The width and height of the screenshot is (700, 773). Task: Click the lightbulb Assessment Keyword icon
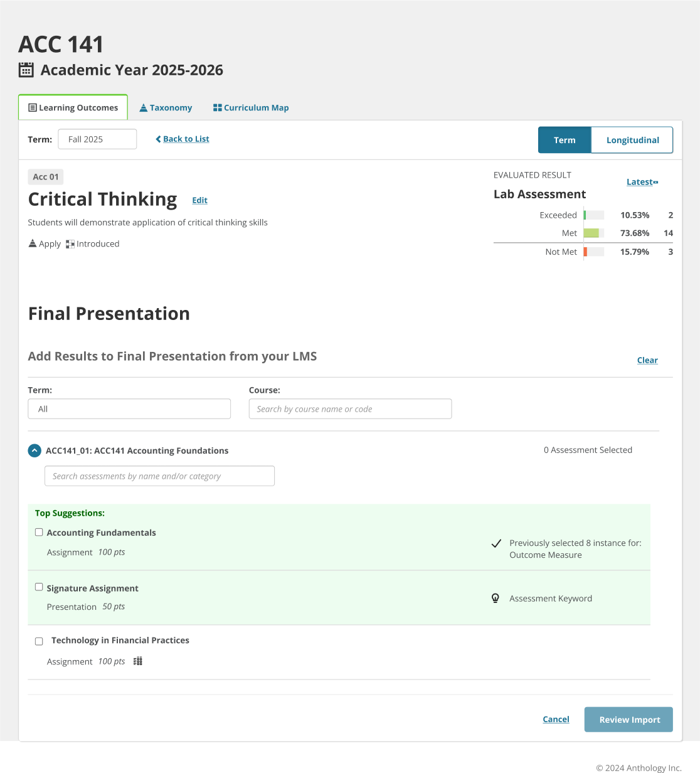point(496,599)
